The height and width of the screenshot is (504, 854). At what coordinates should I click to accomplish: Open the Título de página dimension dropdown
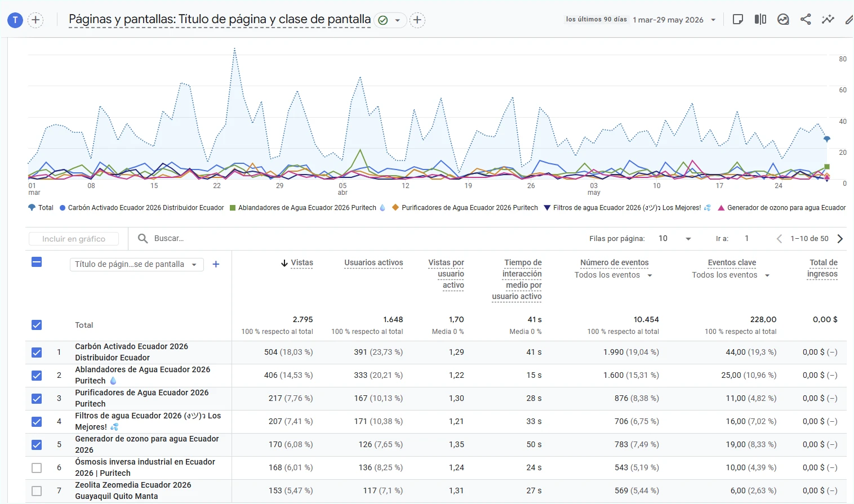click(136, 264)
